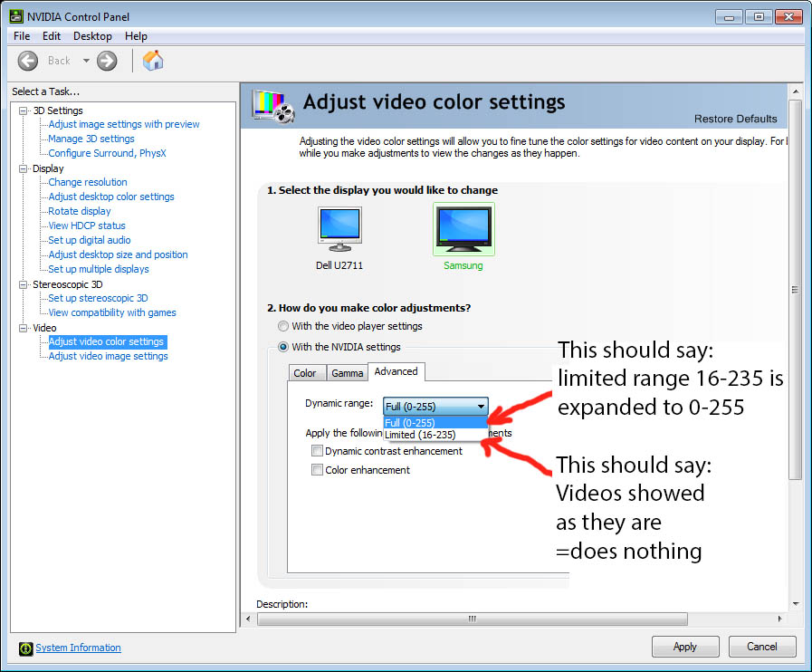Click the Back arrow button
The image size is (812, 672).
click(28, 61)
